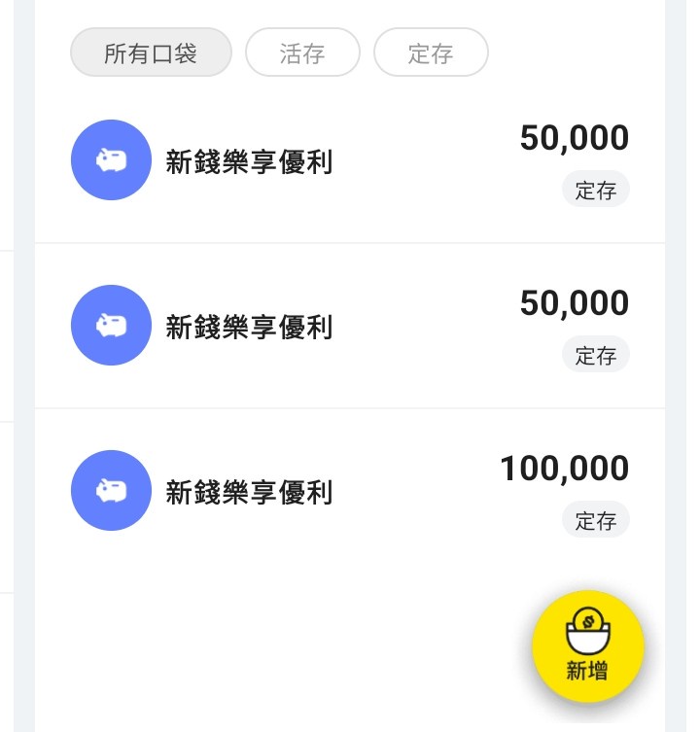Open the 100,000 新錢樂享優利 pocket name
Image resolution: width=700 pixels, height=732 pixels.
click(x=249, y=492)
